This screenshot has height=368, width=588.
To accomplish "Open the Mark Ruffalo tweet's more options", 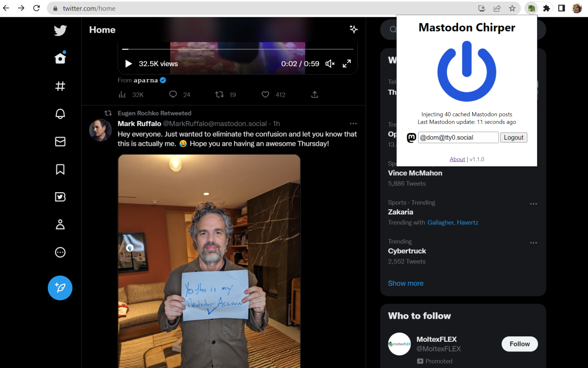I will [x=353, y=123].
